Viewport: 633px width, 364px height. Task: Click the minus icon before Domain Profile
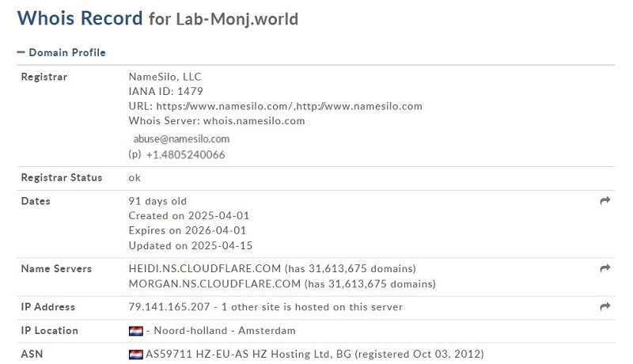pyautogui.click(x=21, y=52)
